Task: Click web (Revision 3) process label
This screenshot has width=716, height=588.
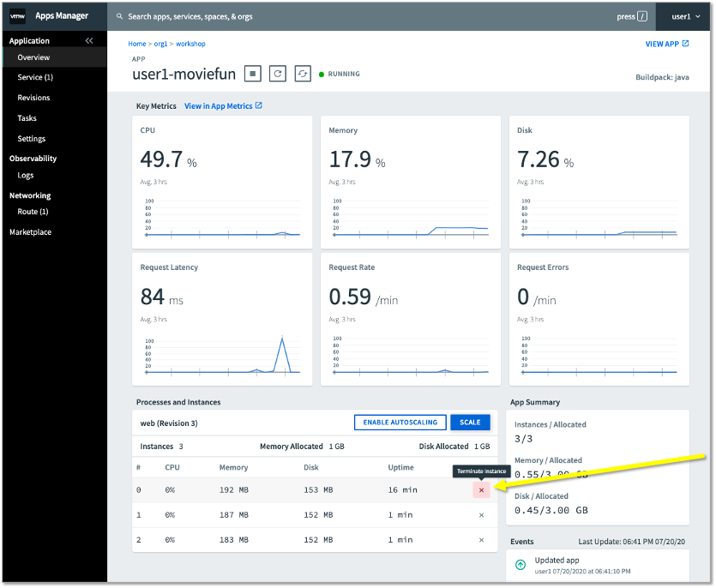Action: (x=169, y=423)
